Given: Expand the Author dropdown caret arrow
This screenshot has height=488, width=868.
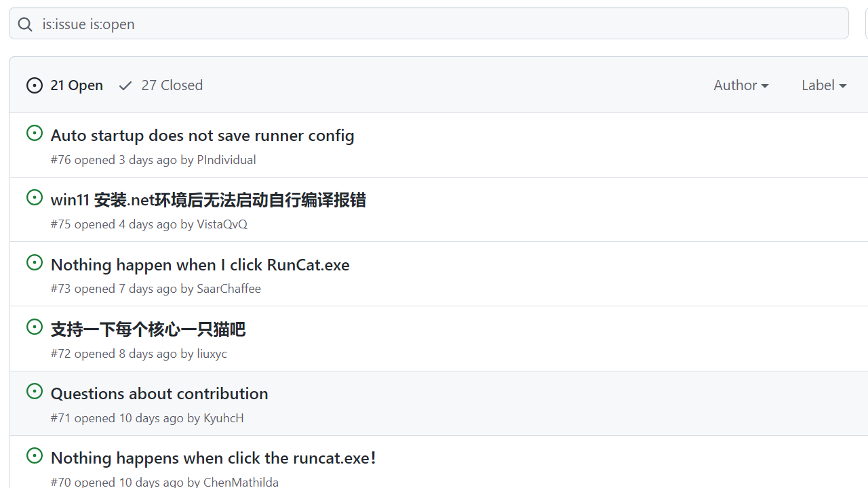Looking at the screenshot, I should pos(766,85).
